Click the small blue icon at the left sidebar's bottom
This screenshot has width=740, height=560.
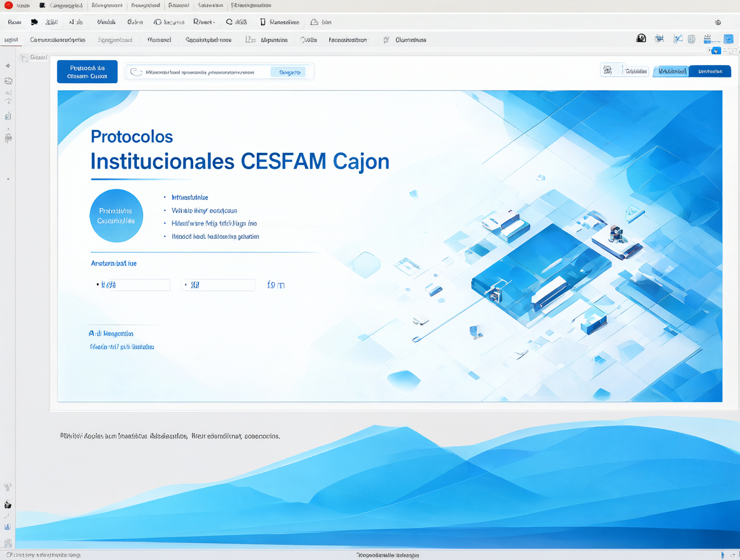tap(7, 527)
